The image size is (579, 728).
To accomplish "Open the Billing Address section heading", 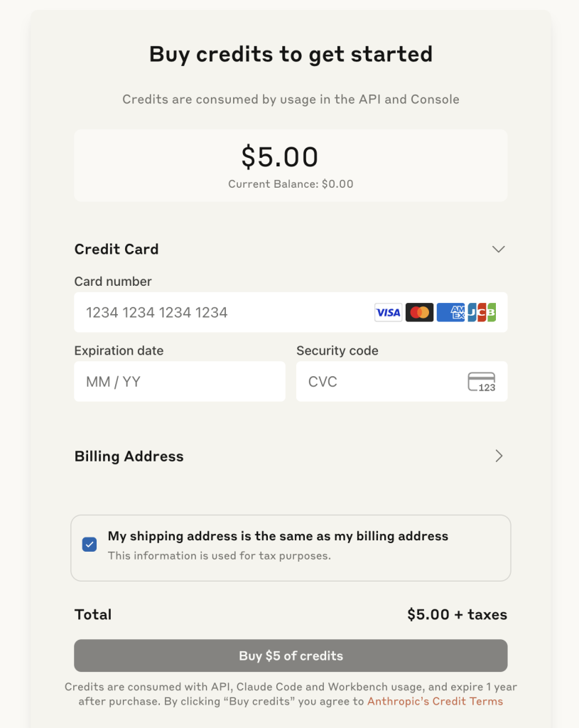I will (129, 456).
